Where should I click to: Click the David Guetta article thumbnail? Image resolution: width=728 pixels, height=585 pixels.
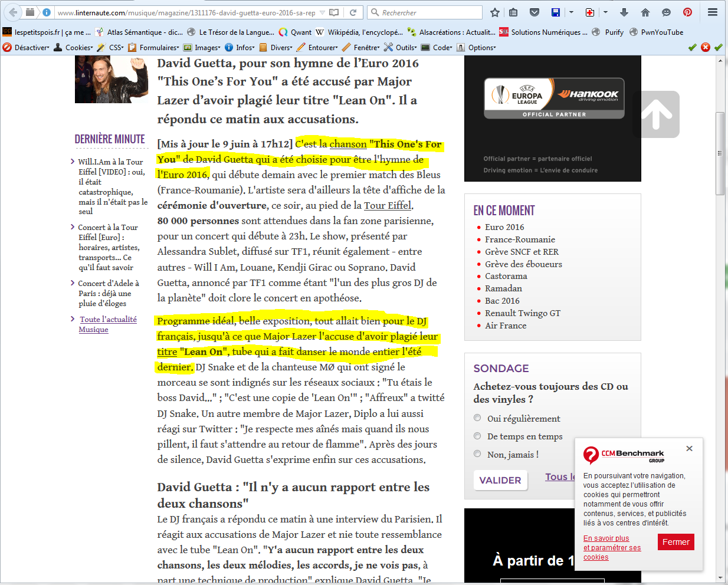click(x=112, y=79)
